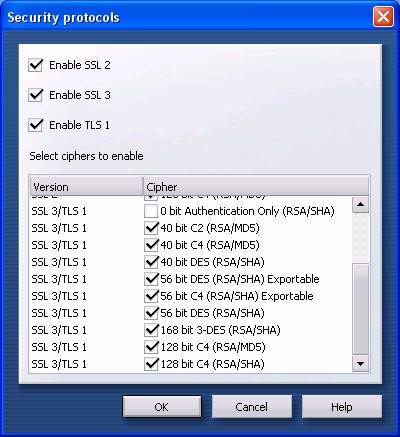The image size is (400, 437).
Task: Uncheck 40 bit C2 (RSA/MD5) cipher
Action: pos(151,228)
